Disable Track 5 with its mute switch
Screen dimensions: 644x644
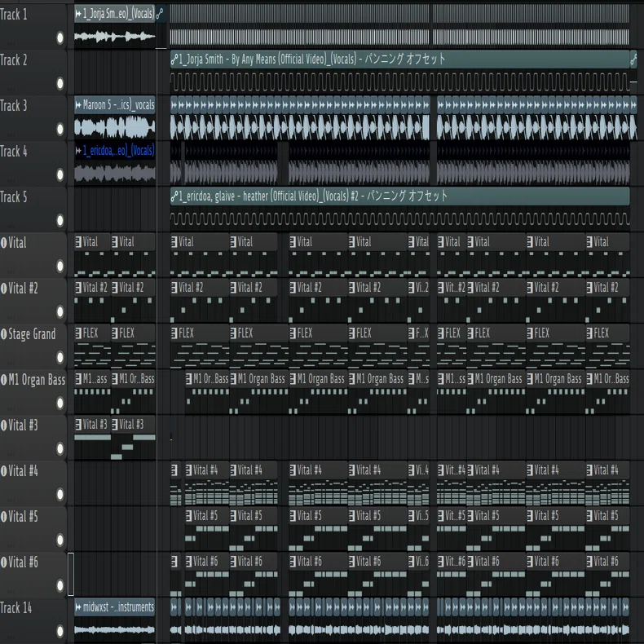(x=60, y=221)
